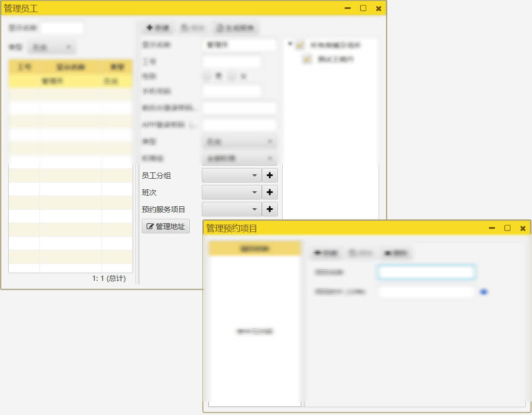Click the highlighted name input in 管理预约项目
This screenshot has width=532, height=415.
click(x=425, y=272)
